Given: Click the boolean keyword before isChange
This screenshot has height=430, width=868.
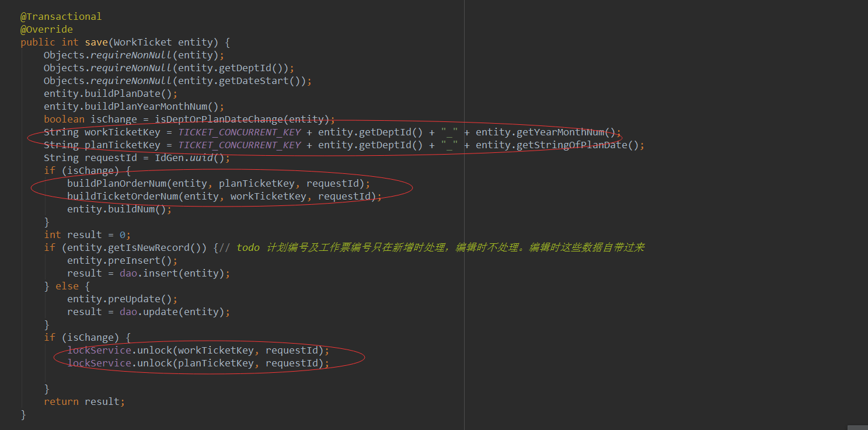Looking at the screenshot, I should coord(64,119).
